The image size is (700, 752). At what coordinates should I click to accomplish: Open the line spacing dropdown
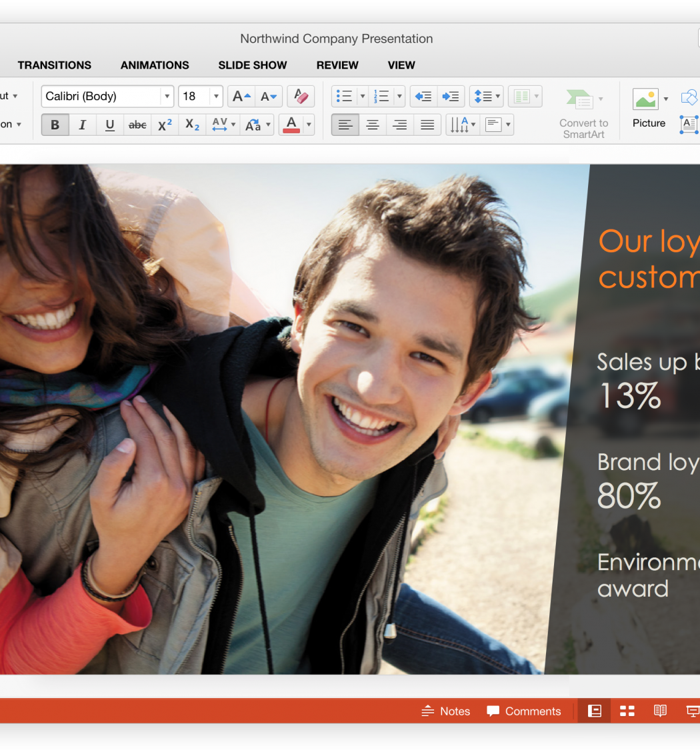click(486, 97)
